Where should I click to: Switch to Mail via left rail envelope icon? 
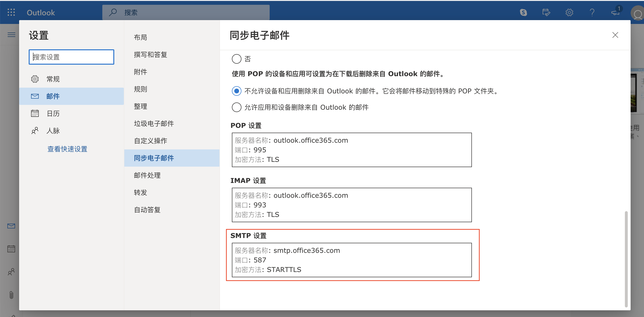coord(11,226)
